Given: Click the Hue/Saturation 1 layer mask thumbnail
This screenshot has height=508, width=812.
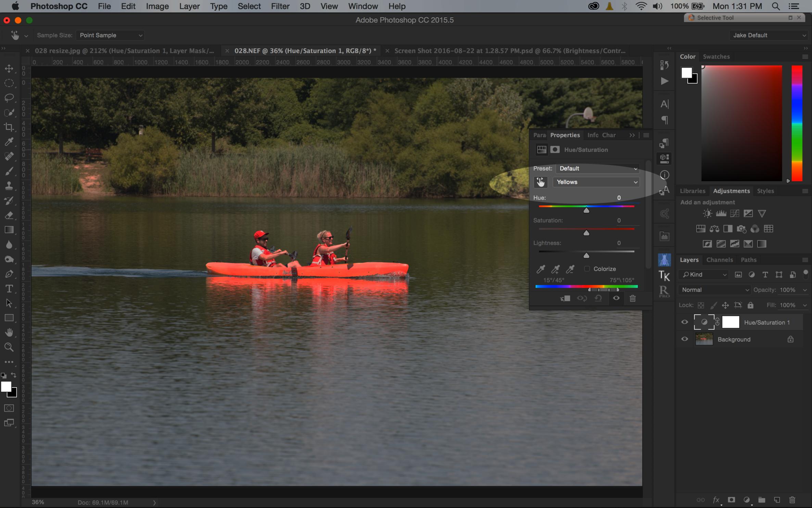Looking at the screenshot, I should (730, 322).
